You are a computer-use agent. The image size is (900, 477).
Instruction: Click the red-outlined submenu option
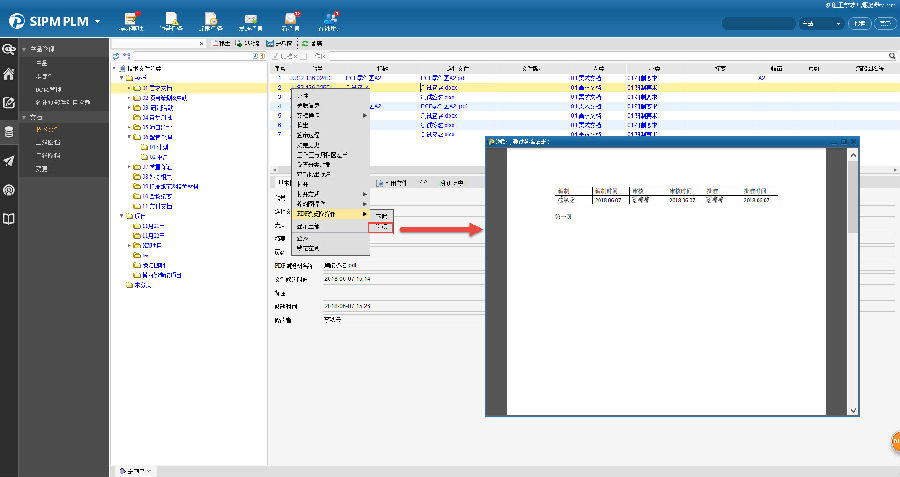pyautogui.click(x=381, y=228)
